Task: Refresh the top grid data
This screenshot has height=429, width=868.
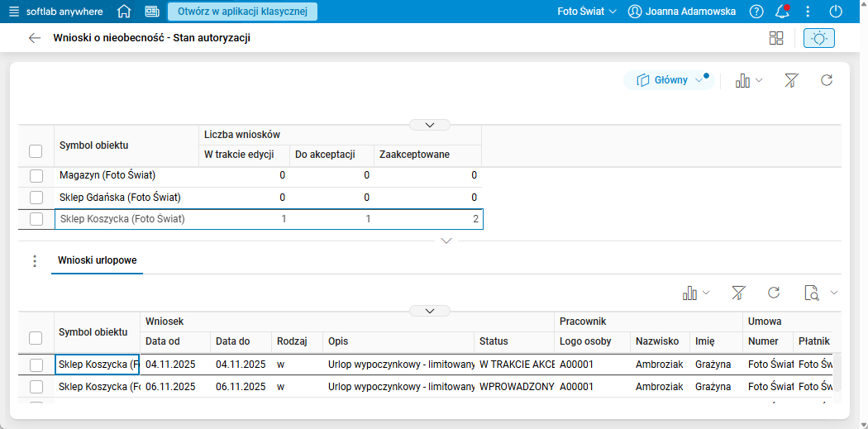Action: [826, 80]
